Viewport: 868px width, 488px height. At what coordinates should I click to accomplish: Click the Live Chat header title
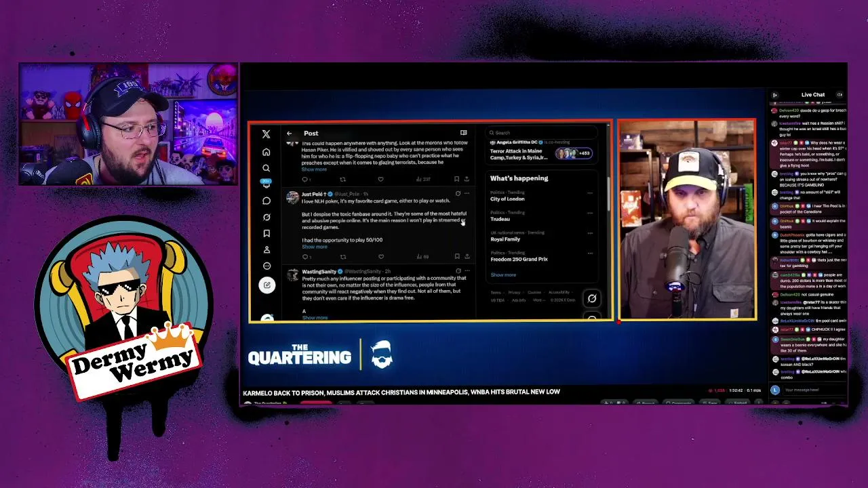[x=812, y=95]
